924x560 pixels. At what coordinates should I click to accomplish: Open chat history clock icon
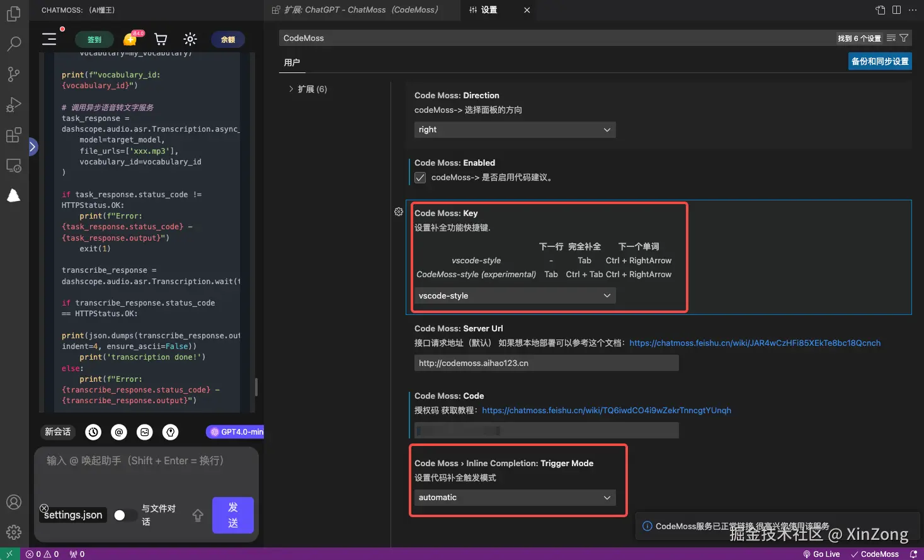[x=93, y=432]
